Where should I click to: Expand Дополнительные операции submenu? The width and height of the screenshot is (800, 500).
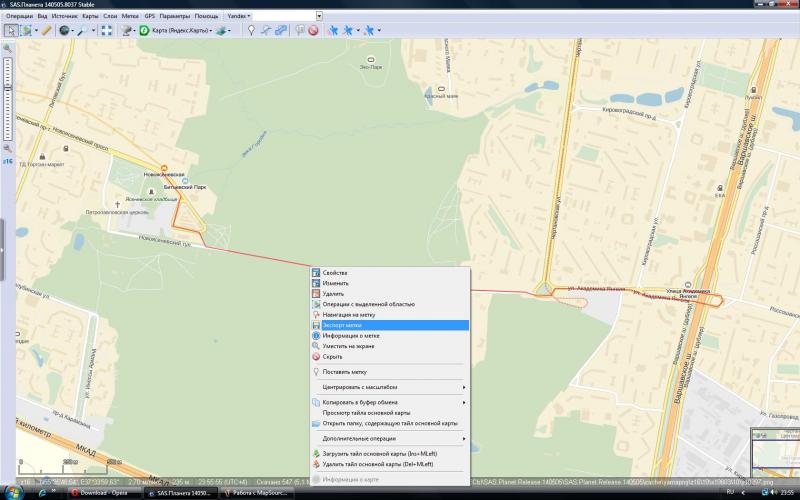[390, 439]
